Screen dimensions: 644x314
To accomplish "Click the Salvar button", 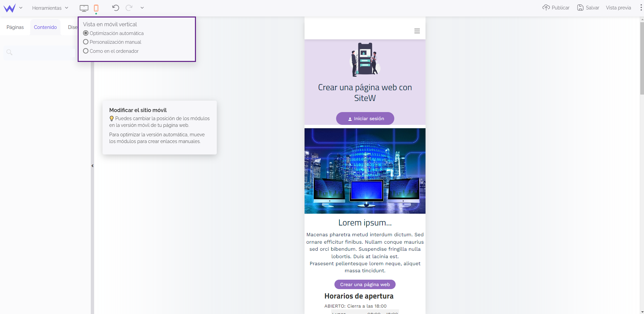I will tap(588, 8).
